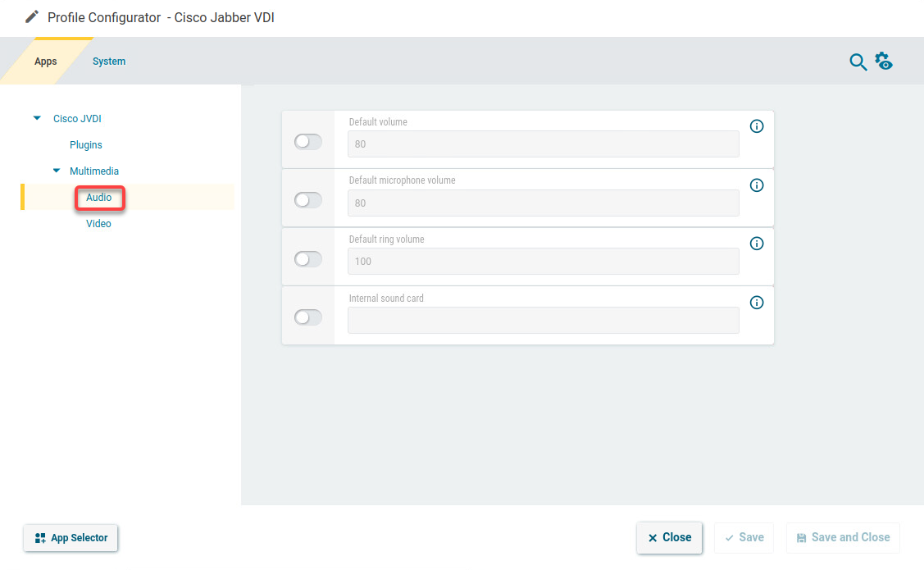Screen dimensions: 924x570
Task: Click the pencil edit icon in title
Action: 32,17
